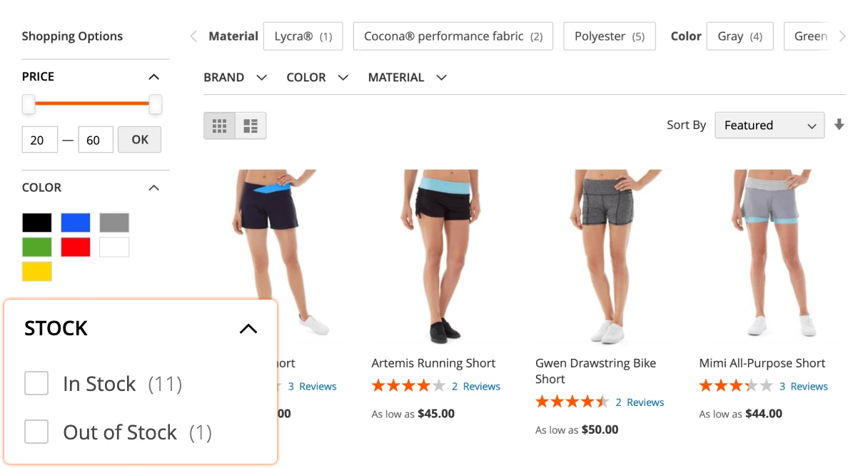
Task: Select the red color swatch
Action: (x=75, y=246)
